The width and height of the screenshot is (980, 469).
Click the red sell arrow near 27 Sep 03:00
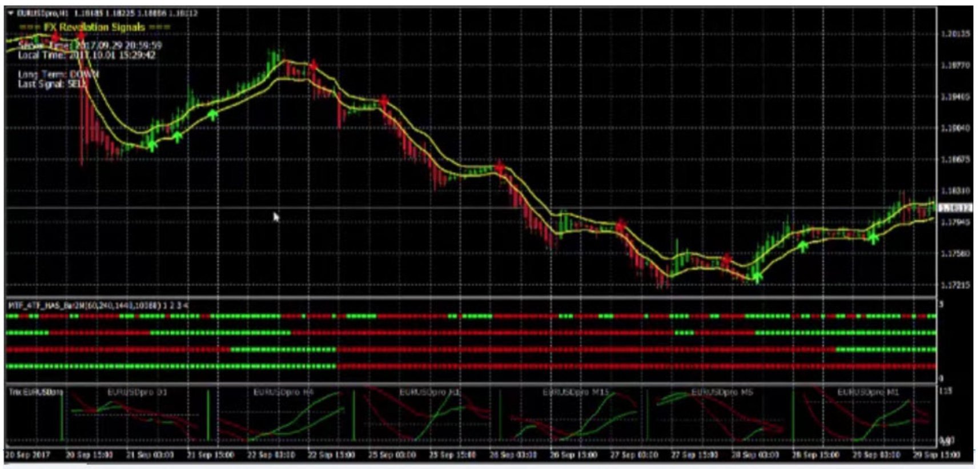[x=620, y=227]
